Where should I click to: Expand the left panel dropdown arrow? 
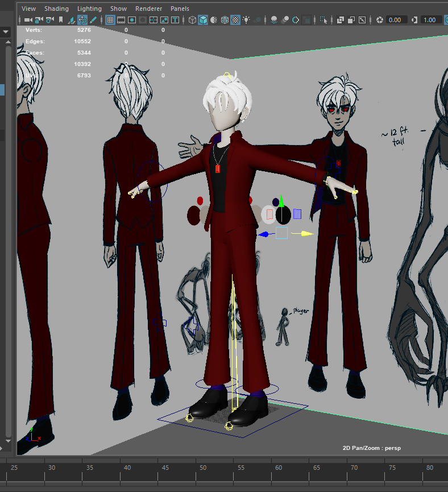[x=6, y=32]
